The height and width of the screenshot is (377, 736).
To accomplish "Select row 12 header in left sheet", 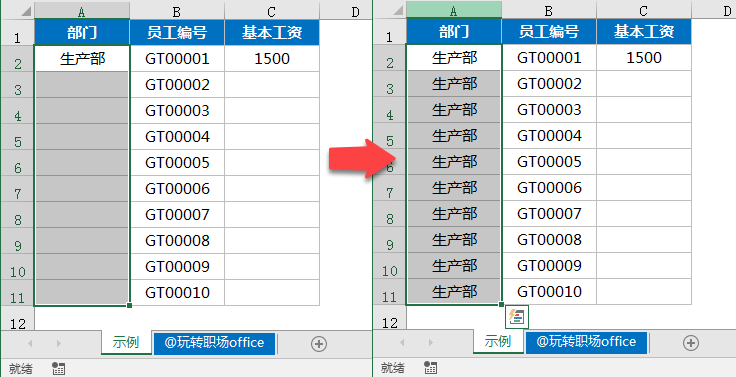I will pyautogui.click(x=17, y=319).
